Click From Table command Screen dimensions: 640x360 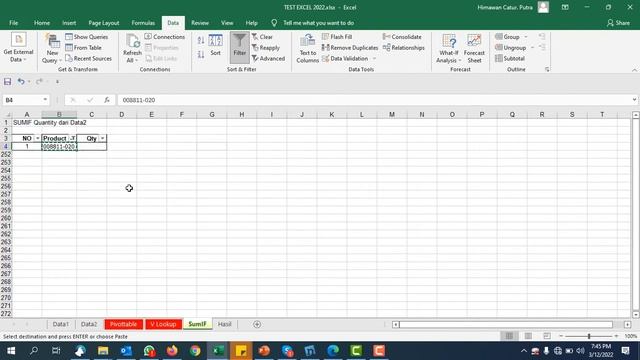pyautogui.click(x=84, y=47)
